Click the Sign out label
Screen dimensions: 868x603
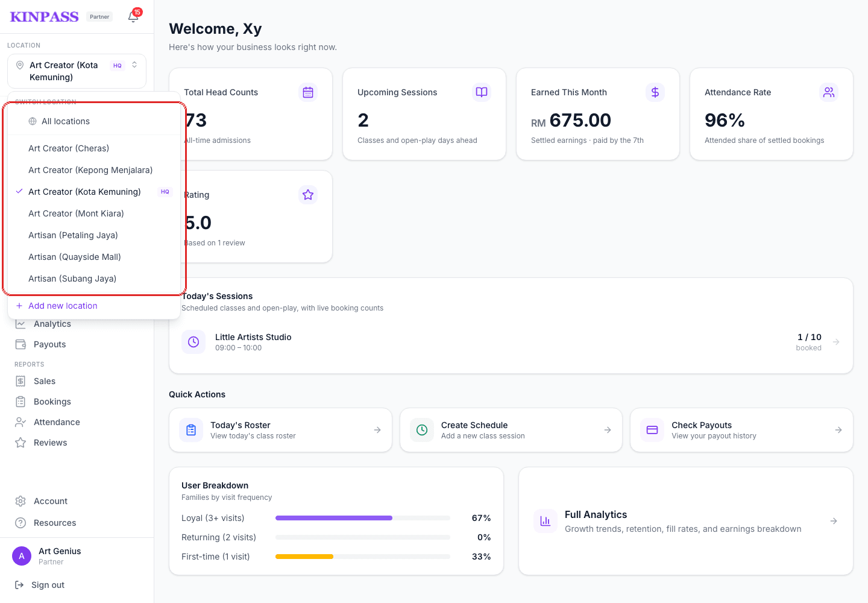click(48, 585)
